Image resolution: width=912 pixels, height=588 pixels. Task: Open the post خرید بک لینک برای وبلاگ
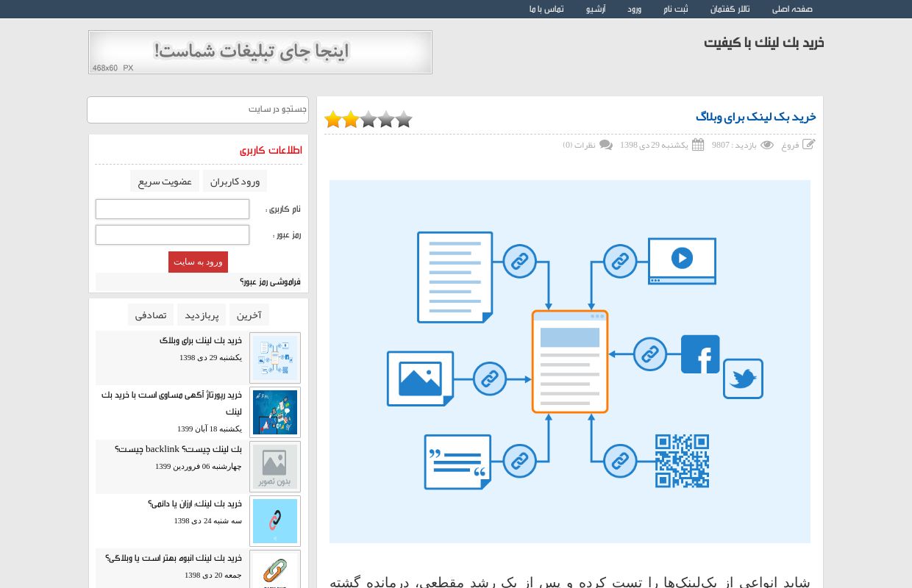201,340
